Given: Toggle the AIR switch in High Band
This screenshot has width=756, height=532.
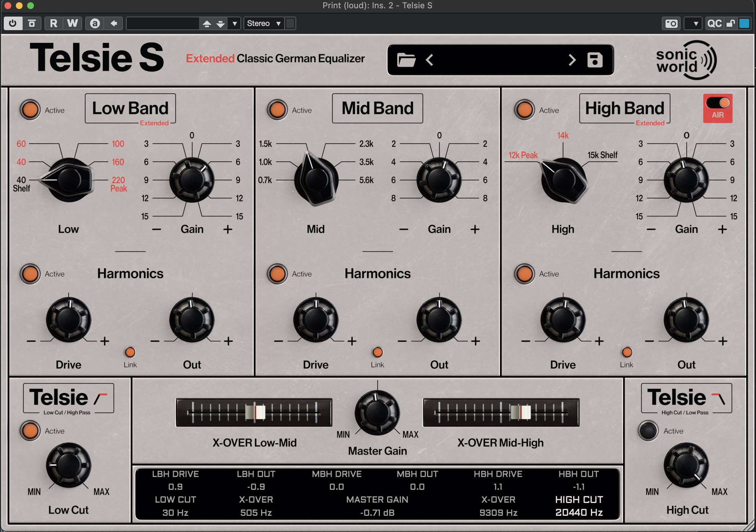Looking at the screenshot, I should click(718, 103).
